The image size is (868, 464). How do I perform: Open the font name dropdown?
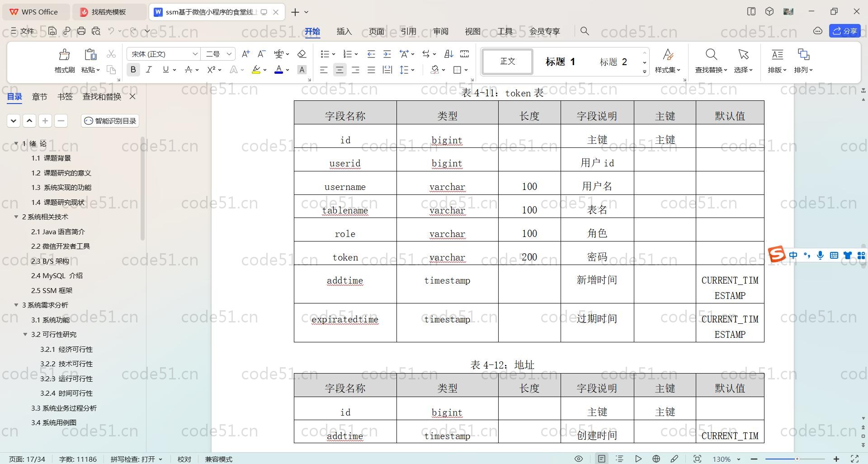click(x=195, y=54)
